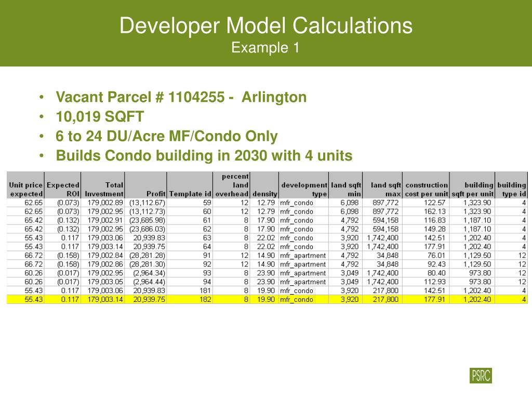Image resolution: width=532 pixels, height=399 pixels.
Task: Click construction cost cell '112.93'
Action: pyautogui.click(x=426, y=282)
